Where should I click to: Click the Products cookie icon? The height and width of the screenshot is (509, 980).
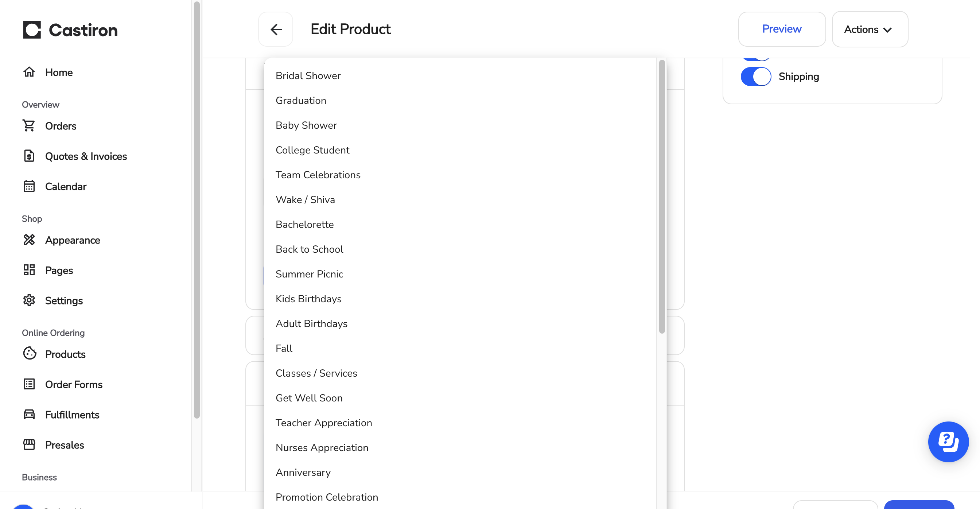pyautogui.click(x=29, y=354)
